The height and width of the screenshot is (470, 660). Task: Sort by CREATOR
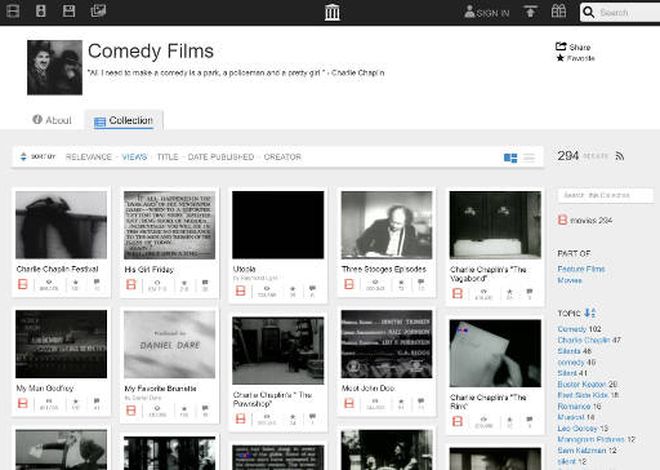click(282, 157)
